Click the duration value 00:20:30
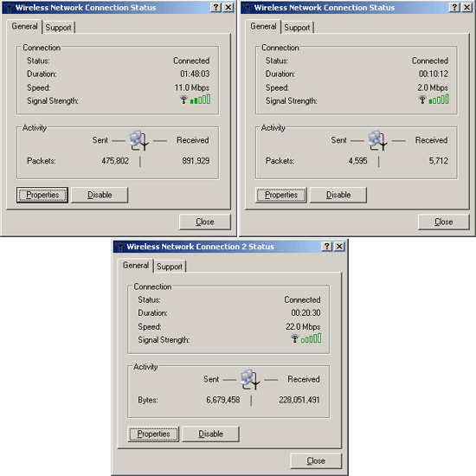Image resolution: width=476 pixels, height=476 pixels. 306,312
